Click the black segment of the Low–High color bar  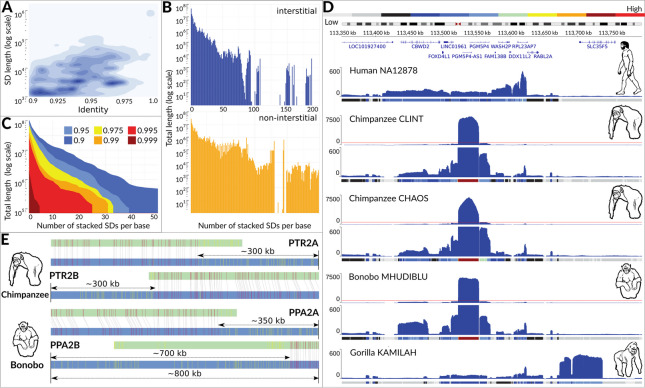tap(396, 15)
